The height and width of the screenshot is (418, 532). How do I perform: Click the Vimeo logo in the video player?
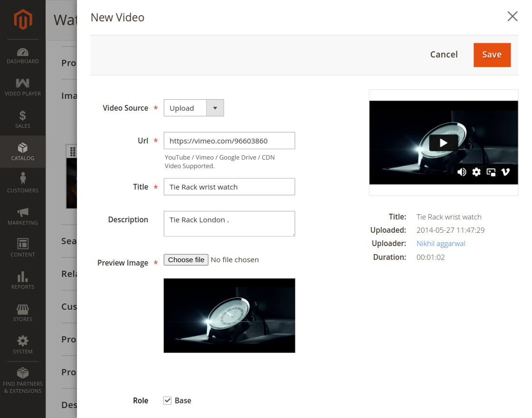pyautogui.click(x=505, y=172)
